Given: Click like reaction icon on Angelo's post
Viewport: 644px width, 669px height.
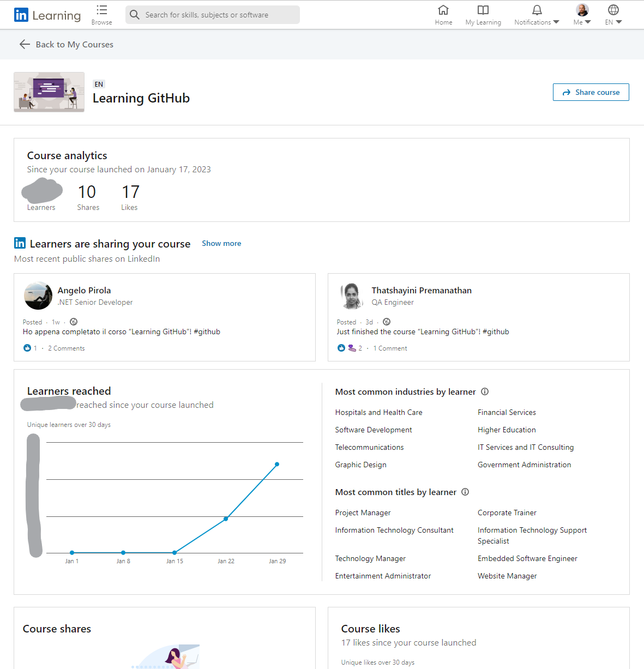Looking at the screenshot, I should tap(27, 348).
